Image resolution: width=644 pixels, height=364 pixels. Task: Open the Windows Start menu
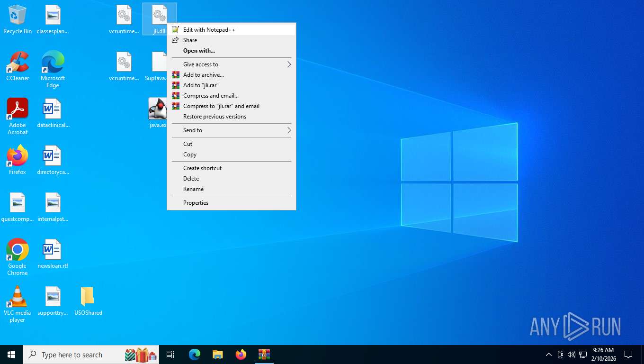pyautogui.click(x=11, y=355)
